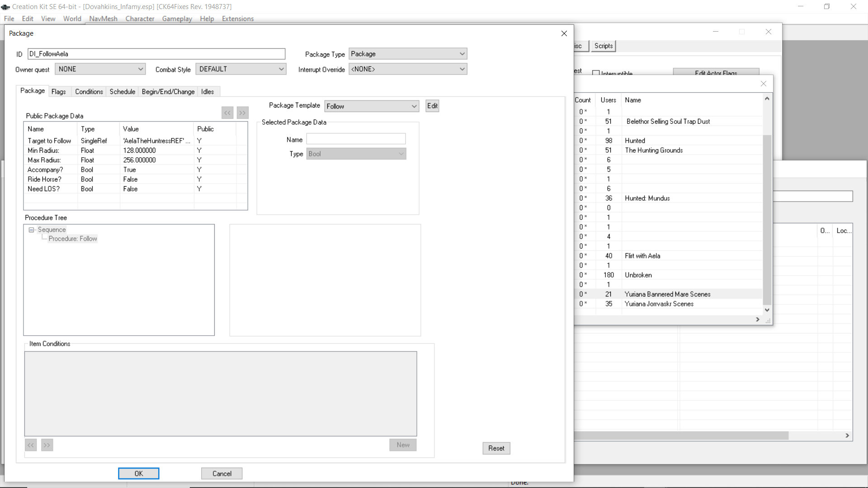Click the Cancel button

click(222, 474)
